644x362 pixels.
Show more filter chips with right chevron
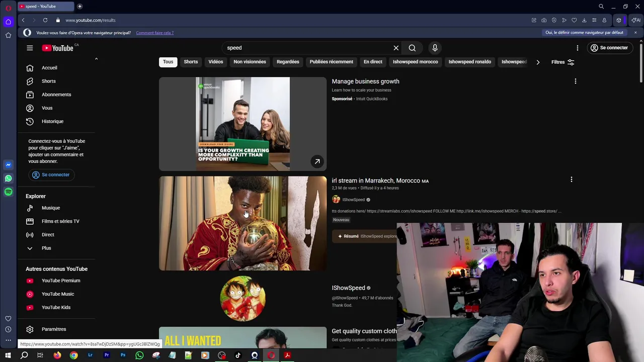(x=538, y=62)
